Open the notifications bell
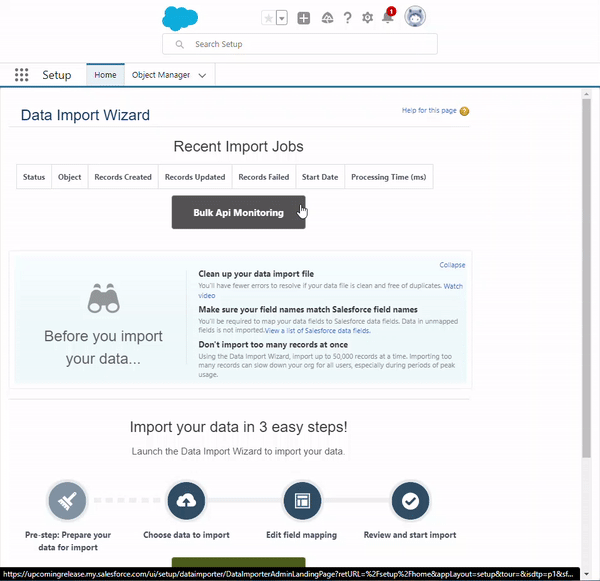Screen dimensions: 600x581 (x=388, y=17)
